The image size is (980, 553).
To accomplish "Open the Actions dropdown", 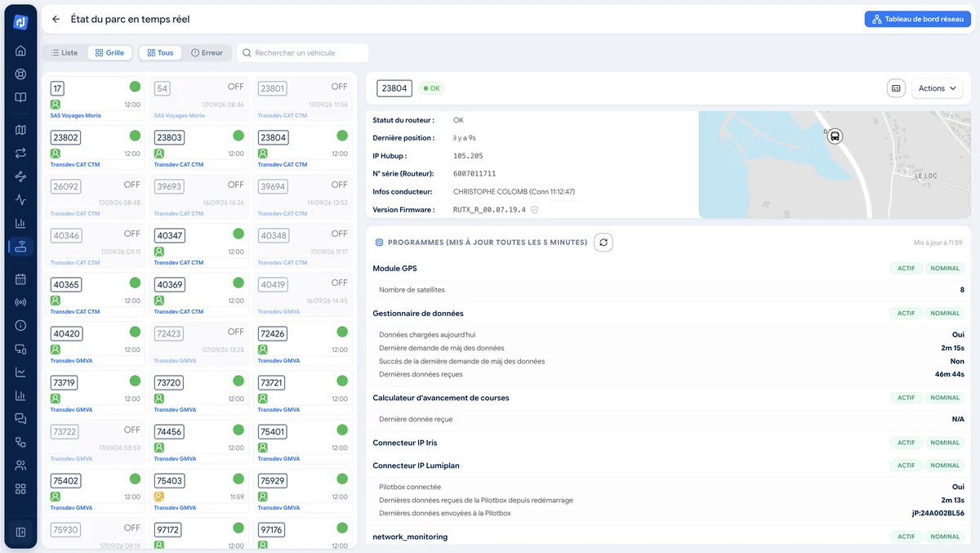I will coord(938,88).
